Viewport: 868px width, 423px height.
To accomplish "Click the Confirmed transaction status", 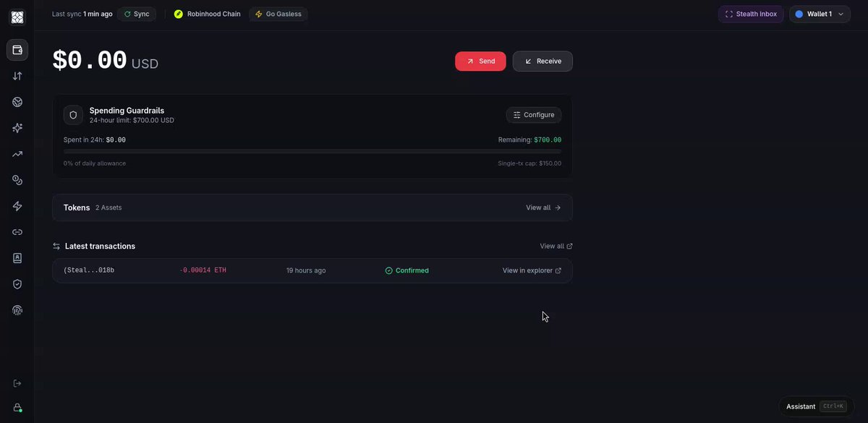I will pyautogui.click(x=407, y=270).
